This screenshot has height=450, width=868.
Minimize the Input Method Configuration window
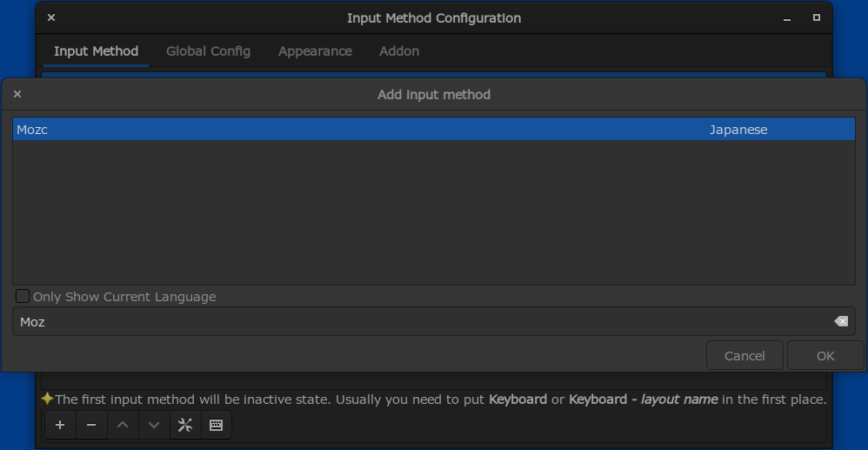point(786,18)
